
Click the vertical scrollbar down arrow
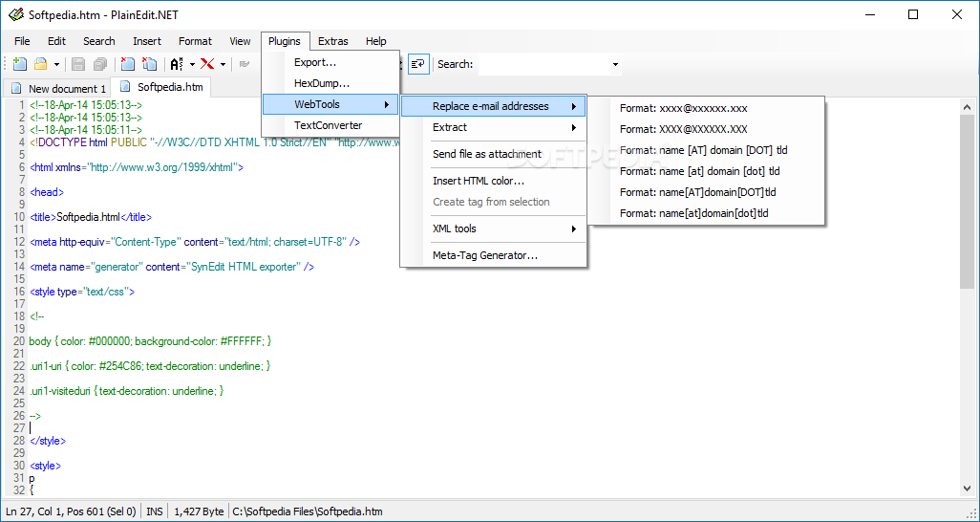(x=967, y=489)
